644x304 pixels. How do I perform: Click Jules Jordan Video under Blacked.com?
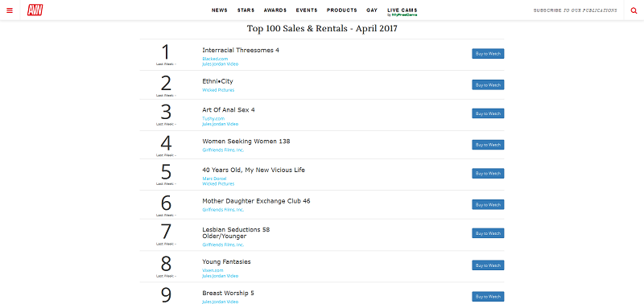pos(220,64)
